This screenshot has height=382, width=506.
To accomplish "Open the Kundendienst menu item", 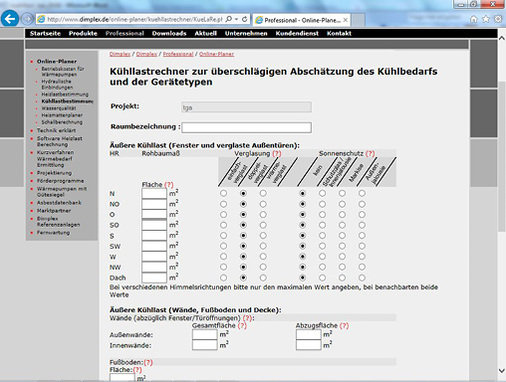I will coord(297,33).
